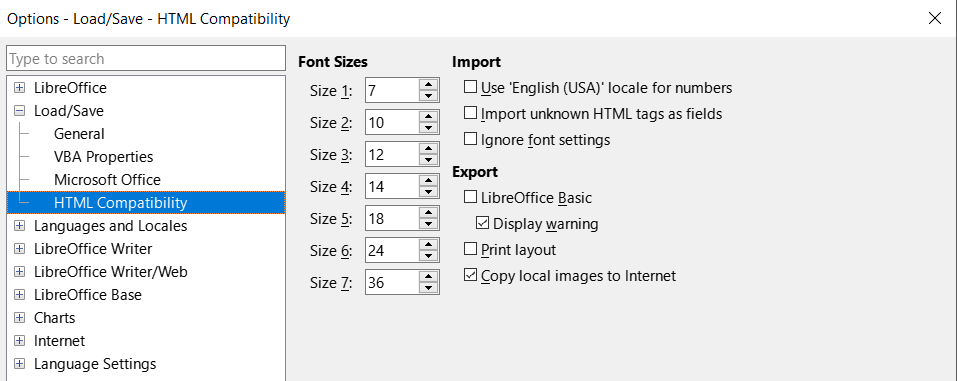This screenshot has width=957, height=381.
Task: Click Size 1 field showing 7
Action: pos(392,90)
